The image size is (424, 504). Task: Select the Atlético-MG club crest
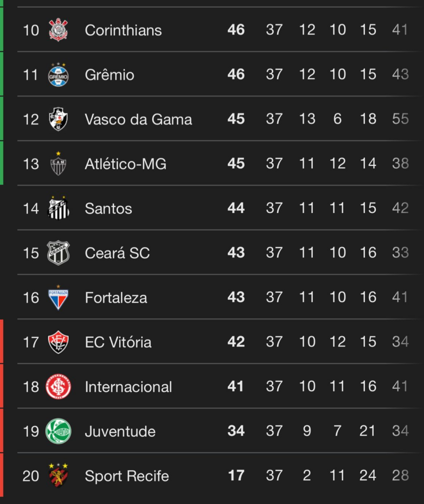coord(58,164)
